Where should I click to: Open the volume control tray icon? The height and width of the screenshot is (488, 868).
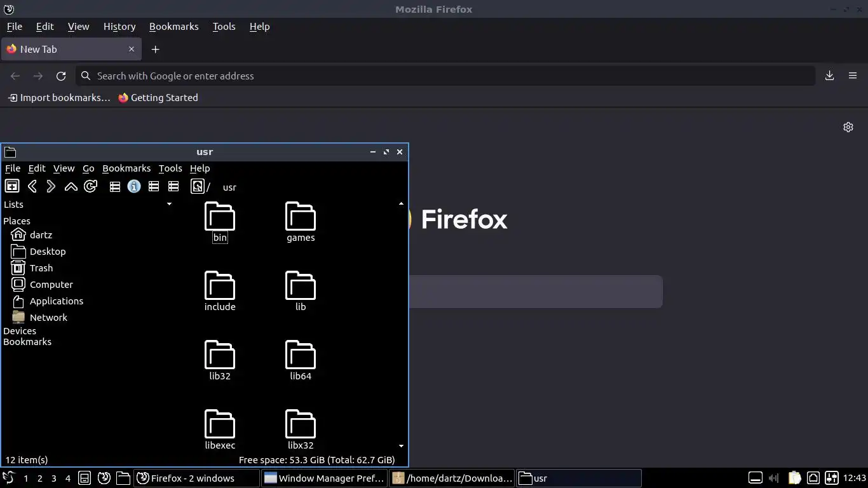[773, 478]
